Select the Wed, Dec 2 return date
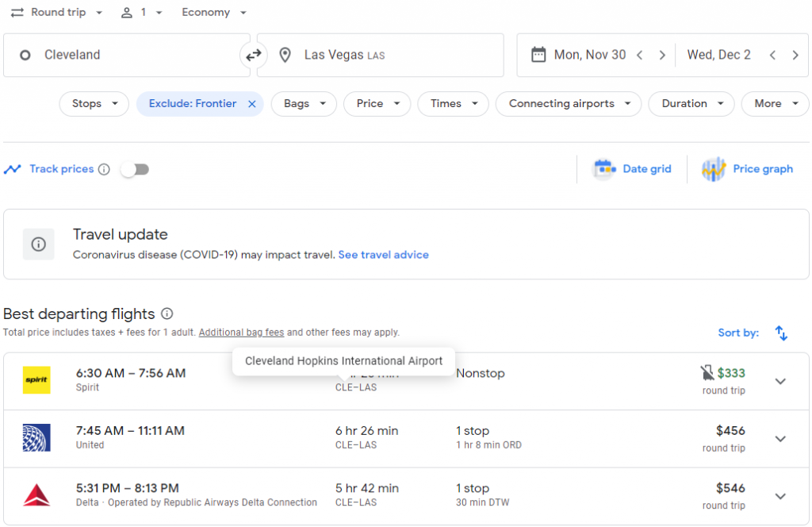This screenshot has width=812, height=527. point(718,55)
